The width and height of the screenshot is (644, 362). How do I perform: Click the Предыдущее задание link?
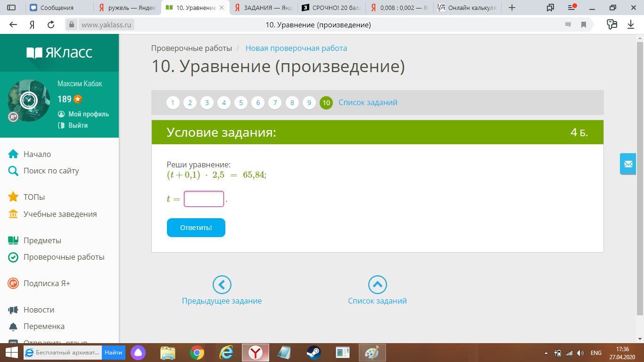click(x=222, y=301)
